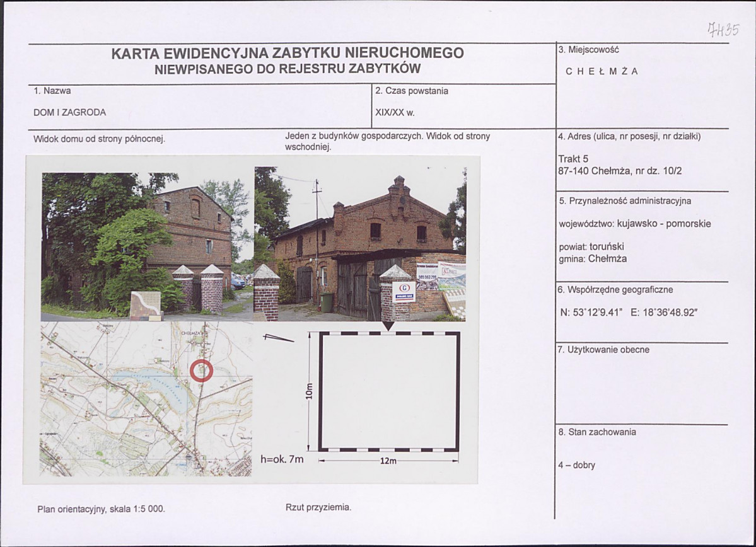Viewport: 756px width, 547px height.
Task: Click the "5. Przynależność administracyjna" label
Action: pyautogui.click(x=625, y=200)
